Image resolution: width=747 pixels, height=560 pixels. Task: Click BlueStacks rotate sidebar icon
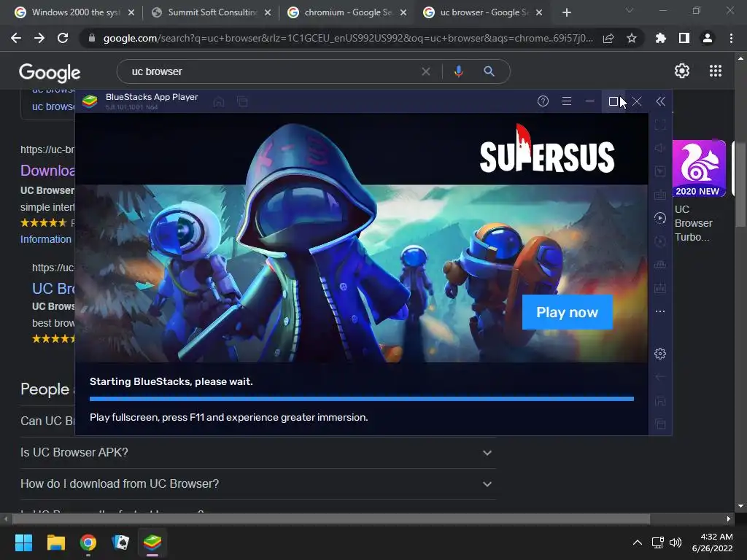[x=659, y=241]
